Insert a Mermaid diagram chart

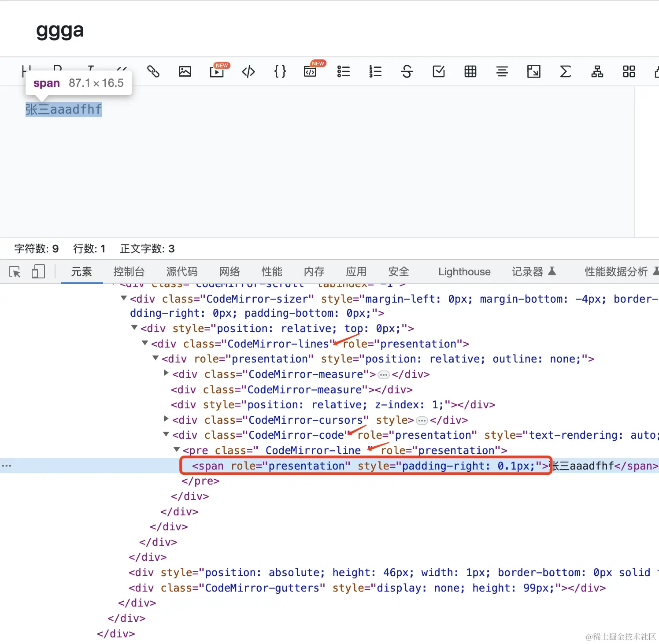597,71
